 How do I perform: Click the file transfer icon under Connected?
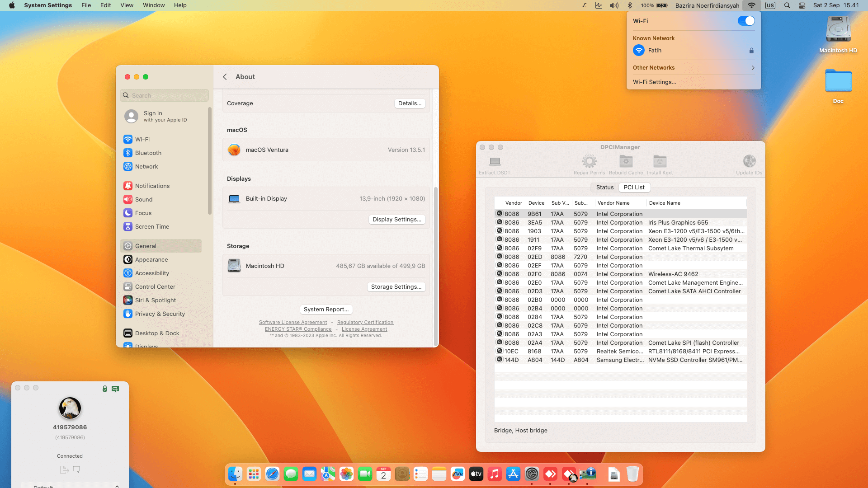tap(64, 469)
